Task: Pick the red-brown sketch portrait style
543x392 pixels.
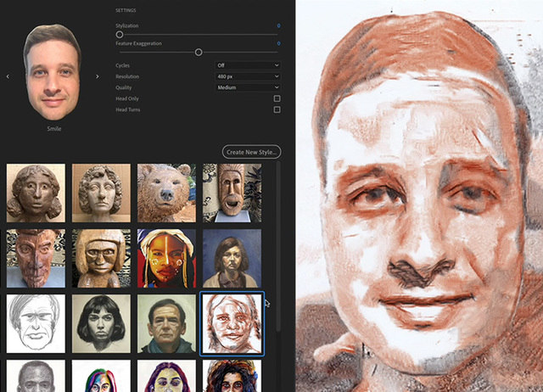Action: pos(232,323)
